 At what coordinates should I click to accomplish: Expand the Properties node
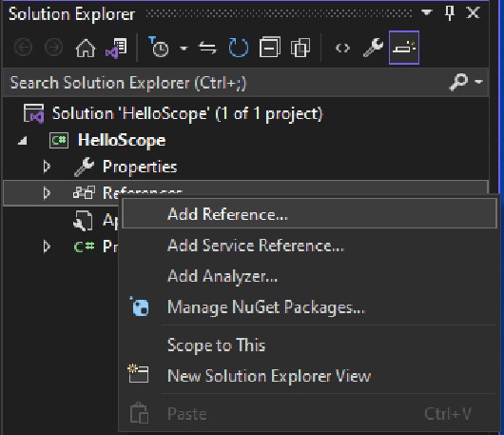(x=47, y=167)
